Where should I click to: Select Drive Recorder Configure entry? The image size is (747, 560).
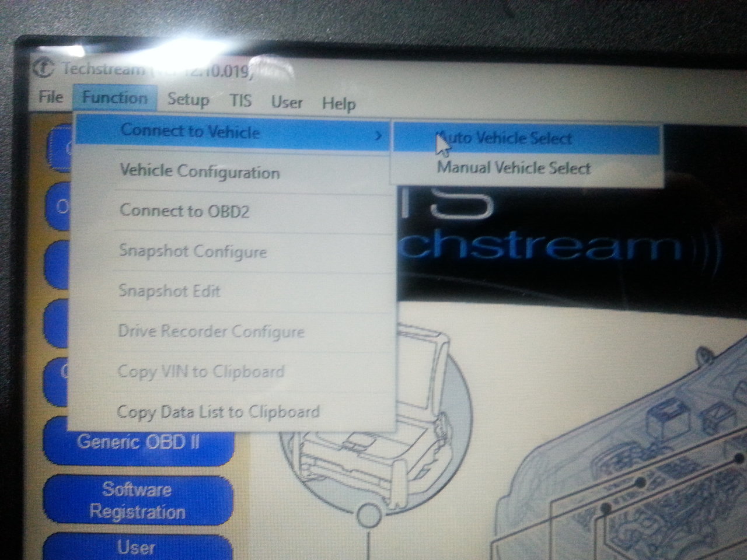[x=231, y=331]
